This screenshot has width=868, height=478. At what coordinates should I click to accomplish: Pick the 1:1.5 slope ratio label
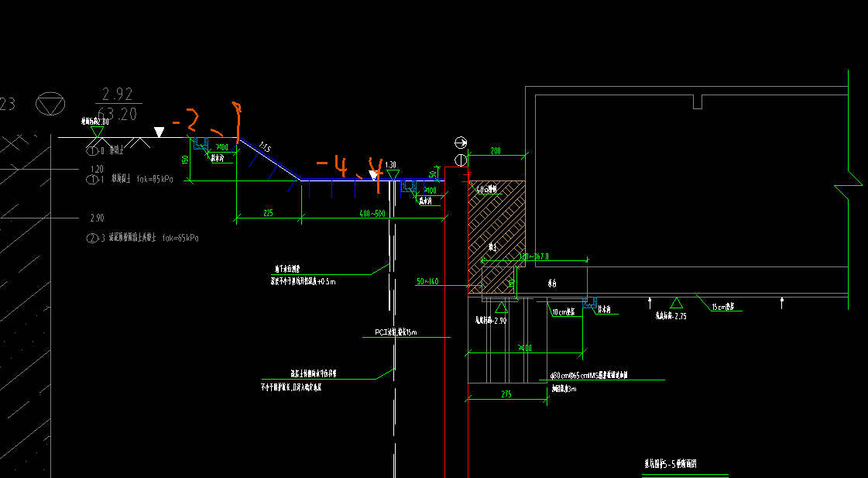(265, 147)
